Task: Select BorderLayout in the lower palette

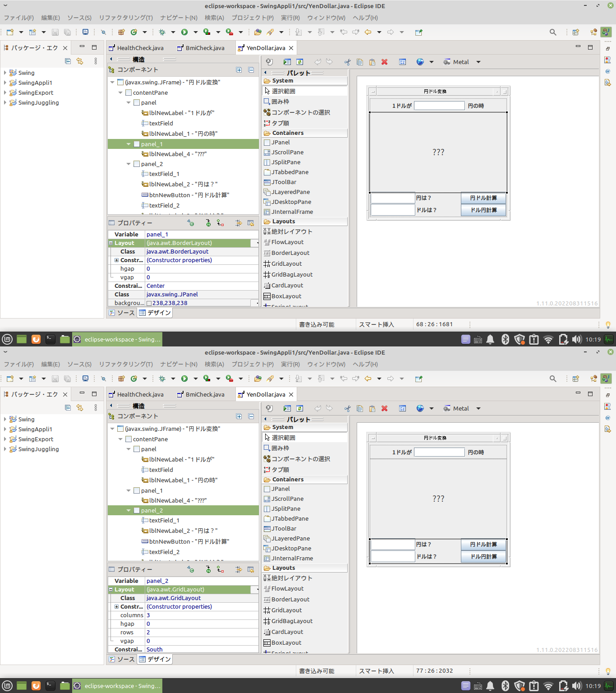Action: point(286,600)
